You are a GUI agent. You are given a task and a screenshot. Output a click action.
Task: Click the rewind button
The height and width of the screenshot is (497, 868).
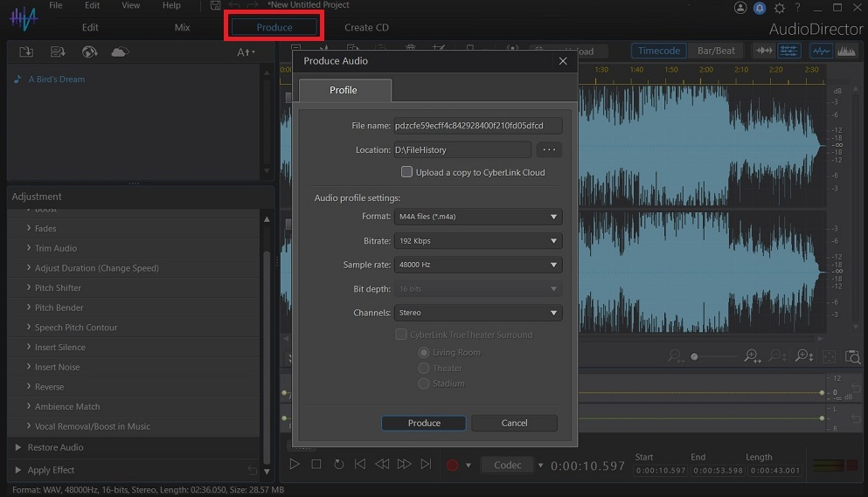click(382, 464)
